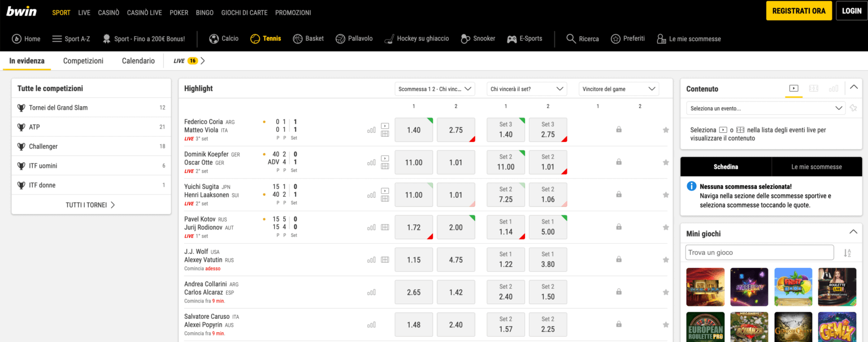Open PROMOZIONI in the top menu
The image size is (868, 342).
(x=293, y=12)
